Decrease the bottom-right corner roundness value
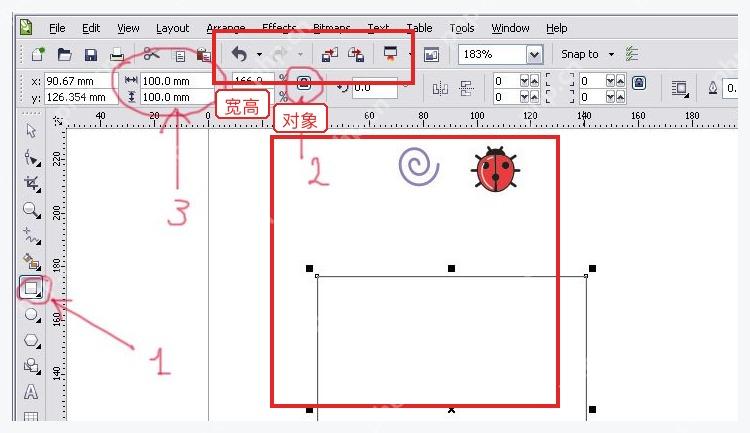 [x=610, y=97]
